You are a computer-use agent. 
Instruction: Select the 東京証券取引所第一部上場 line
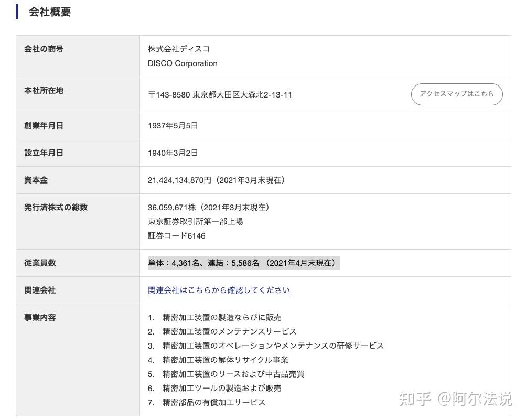(x=195, y=222)
